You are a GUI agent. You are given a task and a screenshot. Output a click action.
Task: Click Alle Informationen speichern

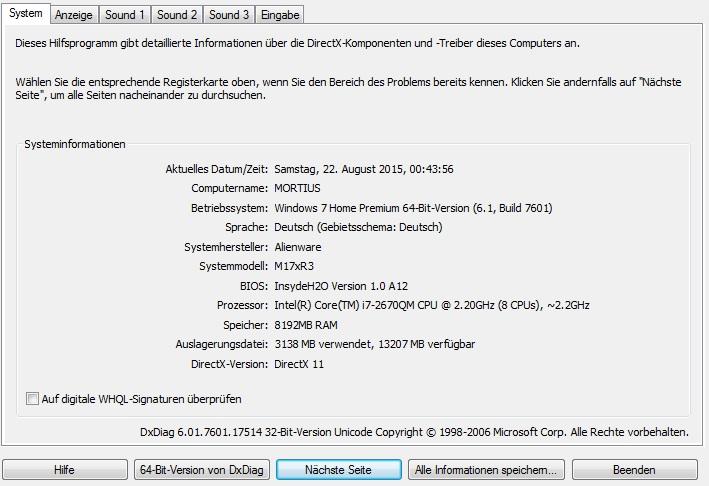(x=489, y=470)
